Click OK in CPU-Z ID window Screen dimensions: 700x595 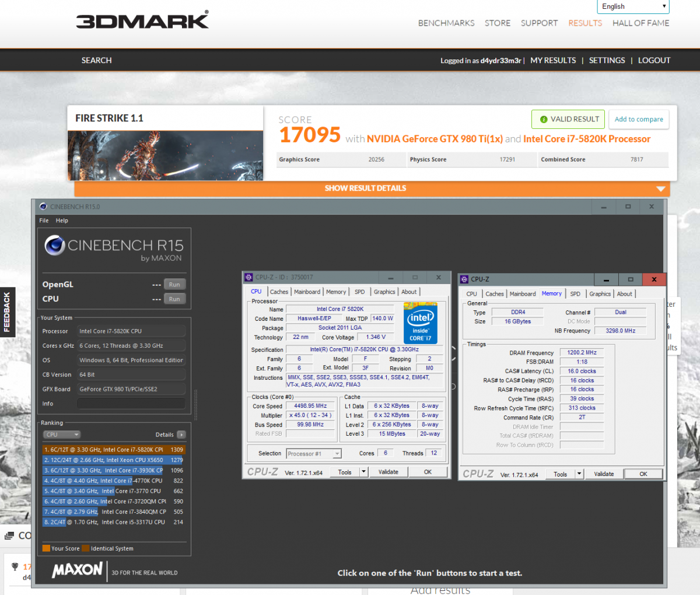point(428,472)
